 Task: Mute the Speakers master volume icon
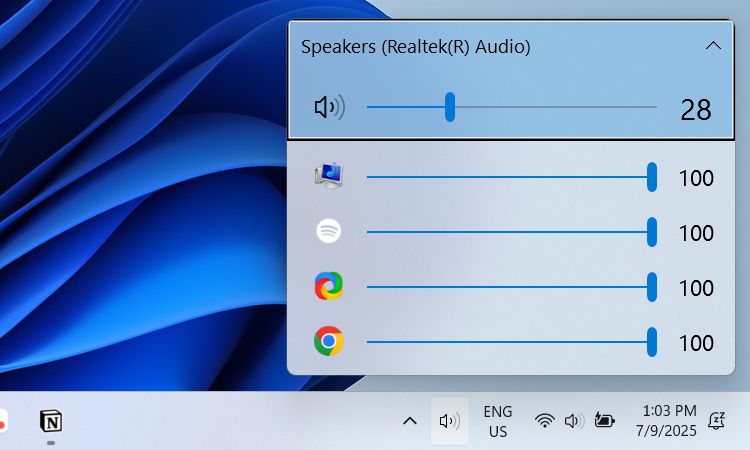coord(329,107)
